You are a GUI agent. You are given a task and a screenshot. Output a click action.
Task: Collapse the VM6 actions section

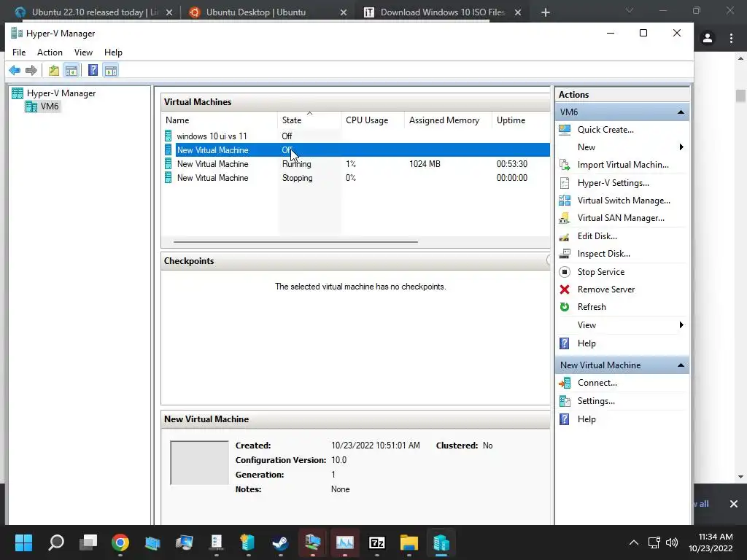pos(681,112)
